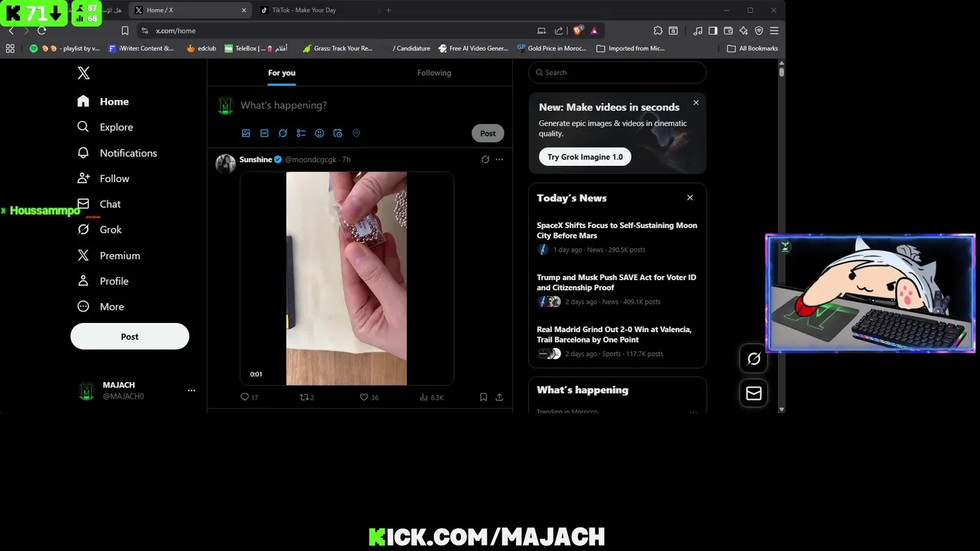The width and height of the screenshot is (980, 551).
Task: Open floating Grok button at page edge
Action: click(x=753, y=359)
